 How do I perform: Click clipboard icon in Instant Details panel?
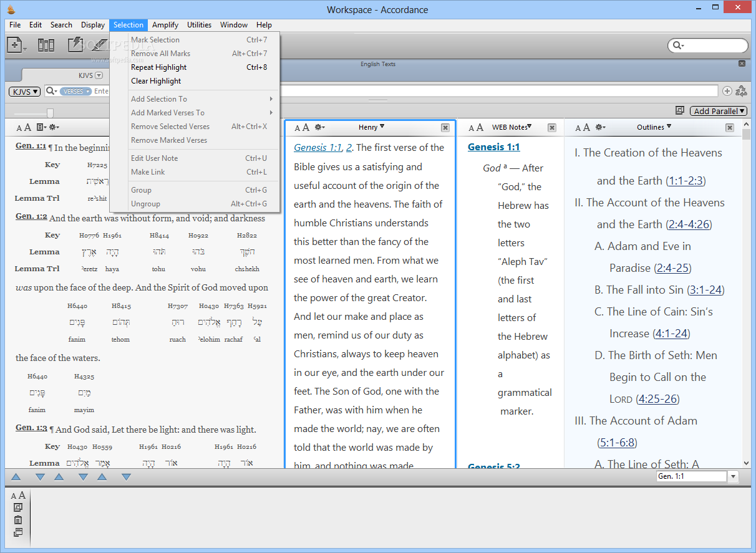tap(18, 520)
